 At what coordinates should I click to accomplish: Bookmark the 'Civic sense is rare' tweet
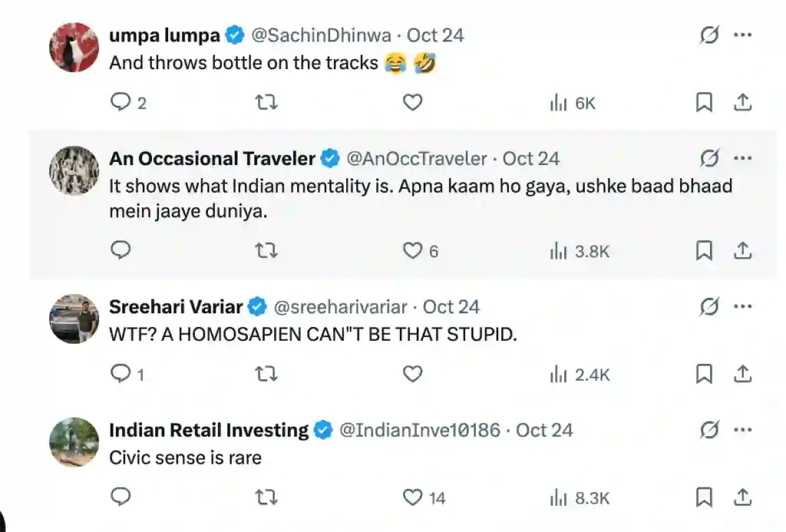[x=704, y=497]
